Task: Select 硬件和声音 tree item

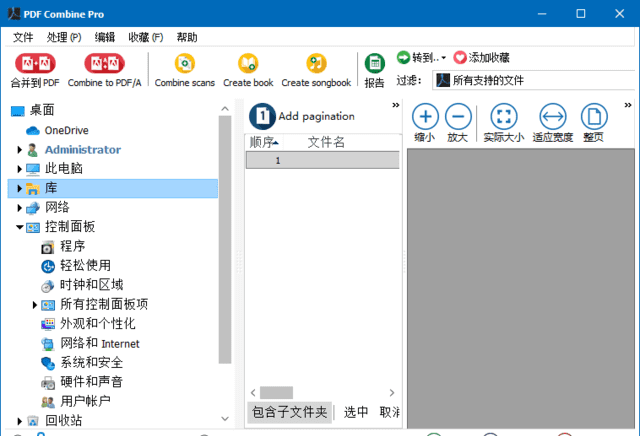Action: point(91,382)
